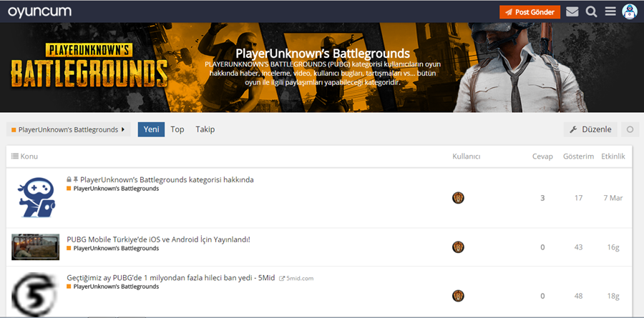
Task: Open the oyuncum site logo
Action: (39, 11)
